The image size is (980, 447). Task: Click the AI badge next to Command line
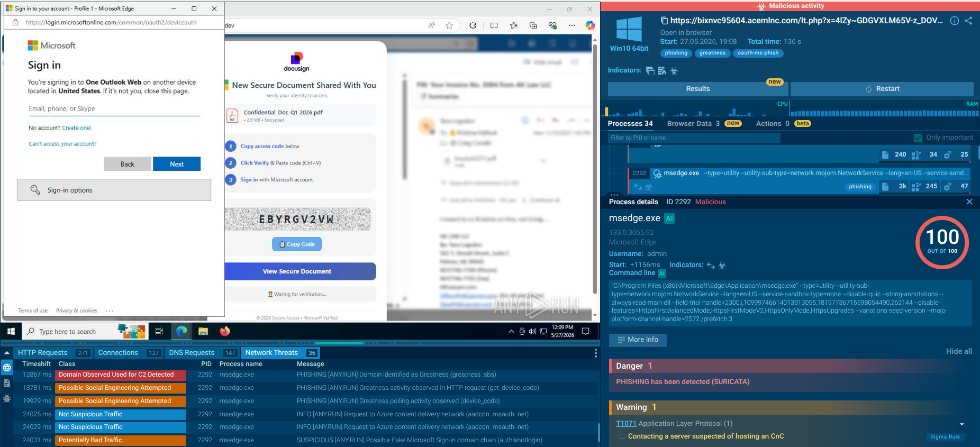click(662, 273)
